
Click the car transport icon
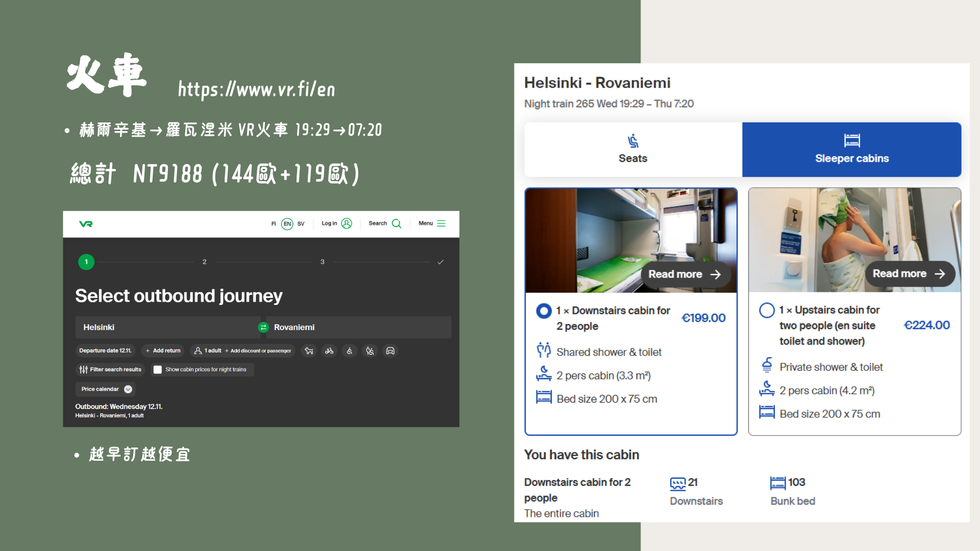[390, 351]
